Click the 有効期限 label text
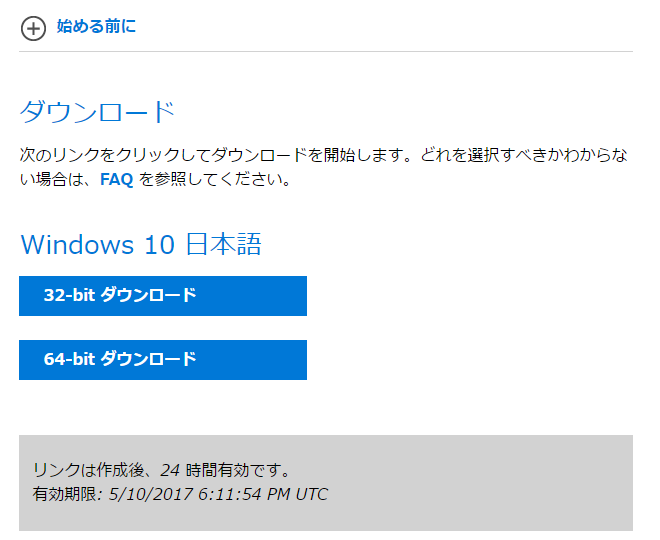The height and width of the screenshot is (540, 660). click(64, 494)
